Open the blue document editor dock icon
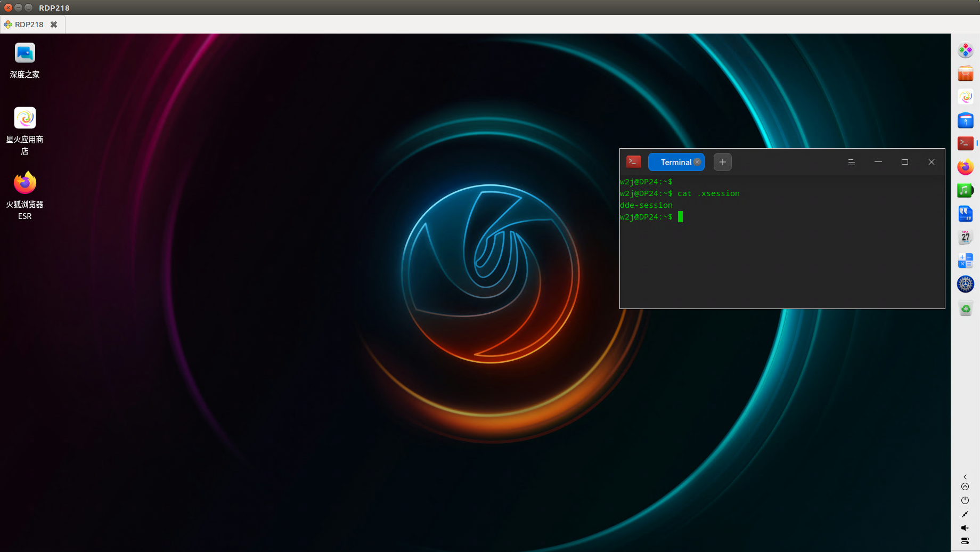The image size is (980, 552). [965, 214]
